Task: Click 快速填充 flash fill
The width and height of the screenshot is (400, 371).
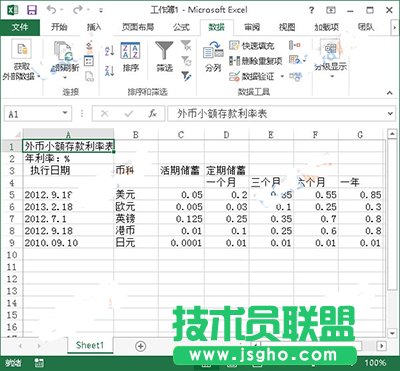Action: [252, 45]
